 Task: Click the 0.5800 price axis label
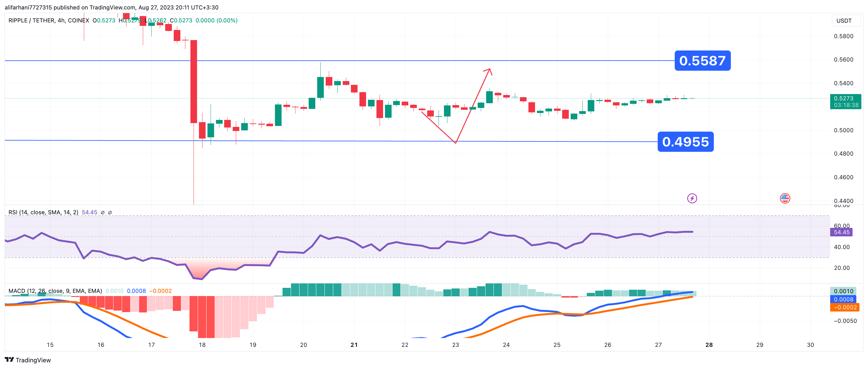[x=843, y=36]
